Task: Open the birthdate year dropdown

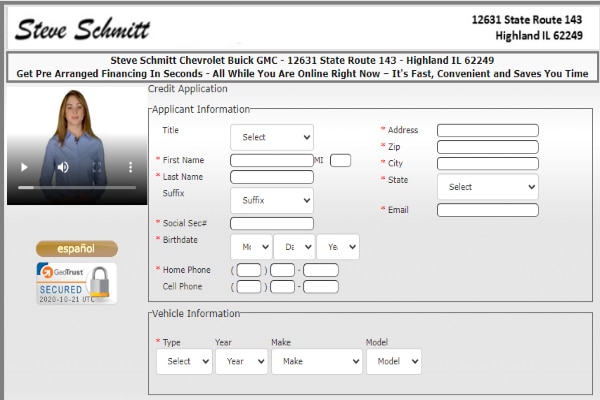Action: tap(337, 247)
